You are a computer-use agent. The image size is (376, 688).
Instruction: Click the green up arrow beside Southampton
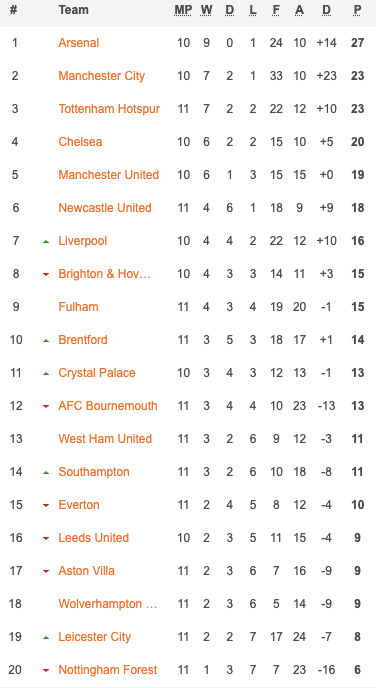click(46, 473)
